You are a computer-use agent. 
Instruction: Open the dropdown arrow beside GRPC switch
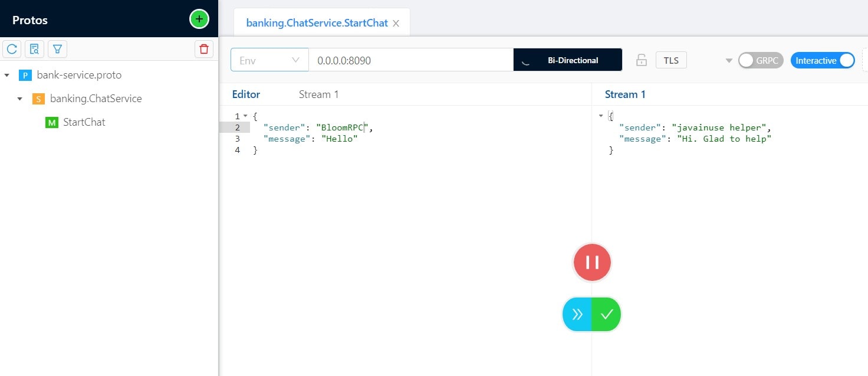[x=729, y=61]
